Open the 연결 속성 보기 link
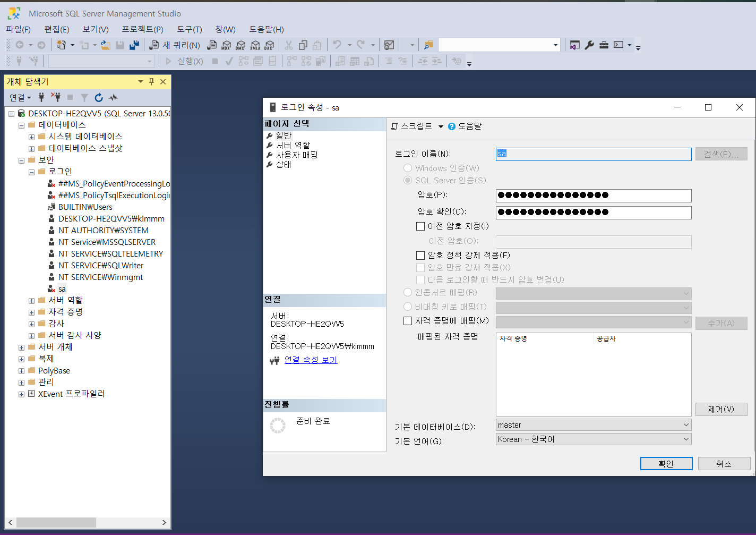Image resolution: width=756 pixels, height=535 pixels. pyautogui.click(x=311, y=360)
